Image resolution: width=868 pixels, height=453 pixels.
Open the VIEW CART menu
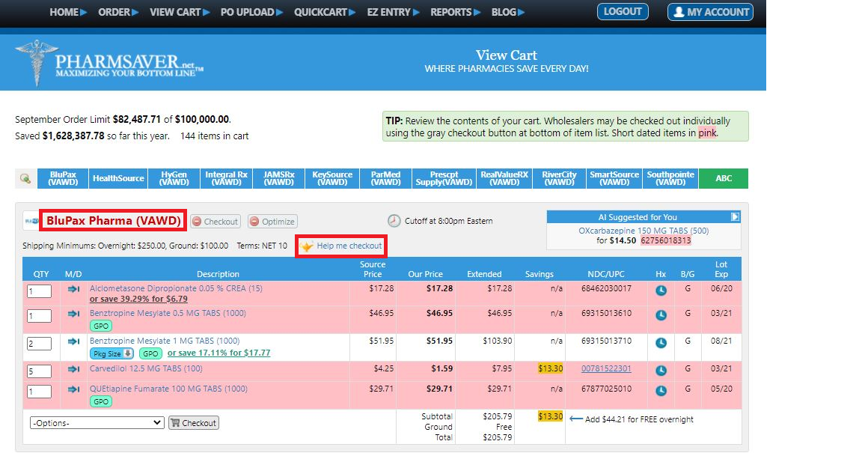[180, 12]
